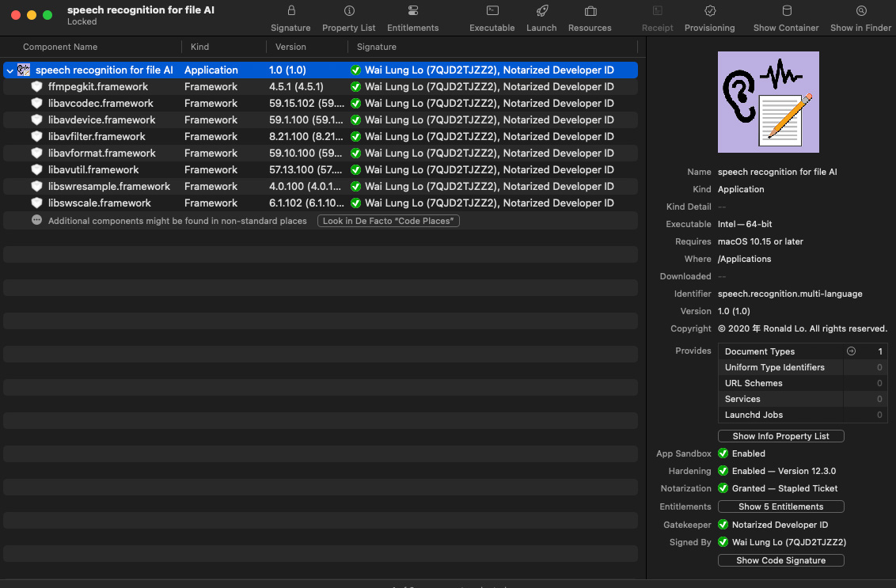Open the Property List toolbar icon
This screenshot has width=896, height=588.
pyautogui.click(x=349, y=11)
